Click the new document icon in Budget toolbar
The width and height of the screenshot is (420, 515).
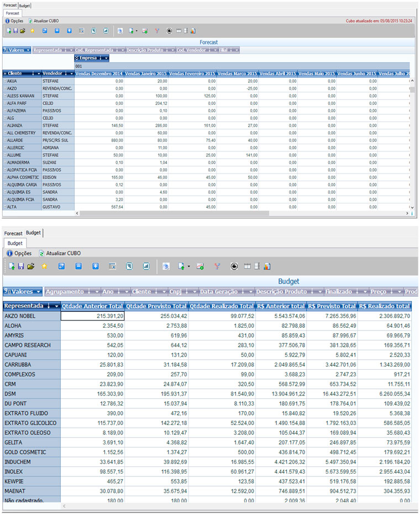click(12, 266)
